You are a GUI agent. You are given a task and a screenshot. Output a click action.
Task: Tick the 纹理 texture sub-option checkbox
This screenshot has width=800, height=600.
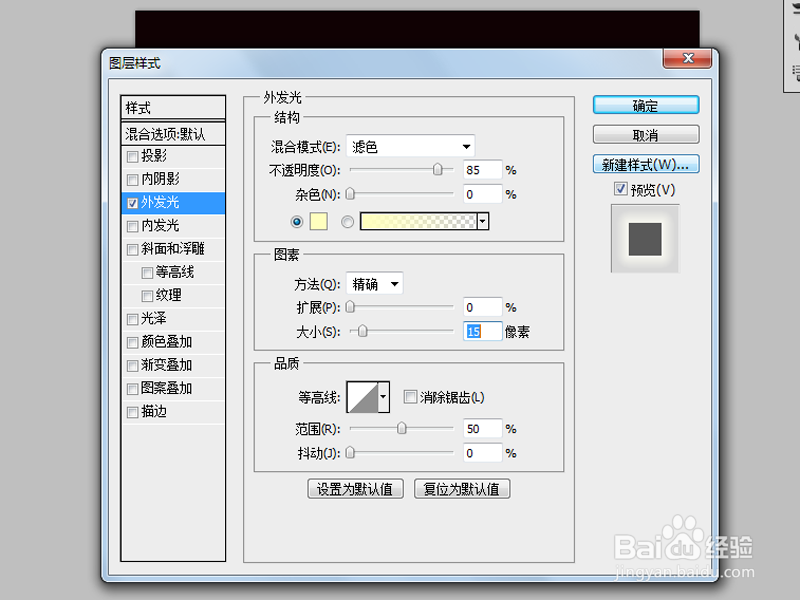click(x=147, y=296)
